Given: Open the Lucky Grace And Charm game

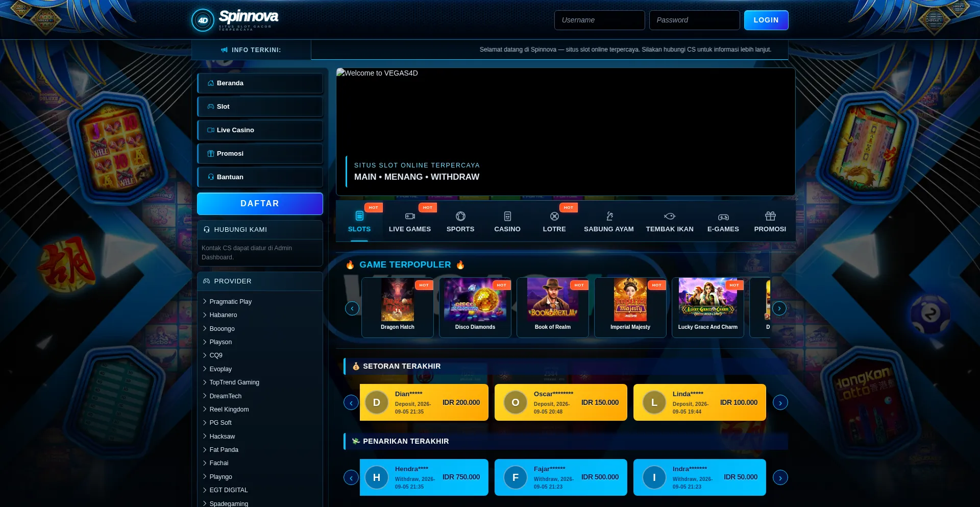Looking at the screenshot, I should point(708,307).
